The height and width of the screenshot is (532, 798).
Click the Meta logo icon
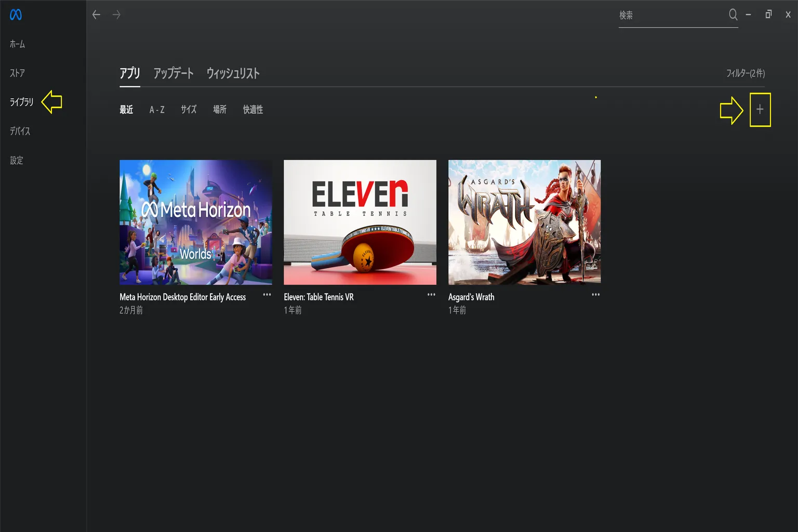16,15
